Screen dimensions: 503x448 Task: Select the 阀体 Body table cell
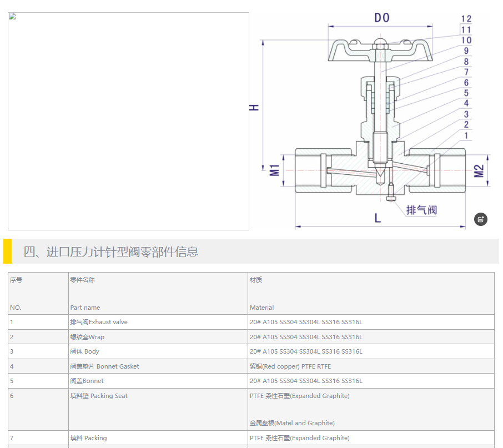(x=85, y=351)
